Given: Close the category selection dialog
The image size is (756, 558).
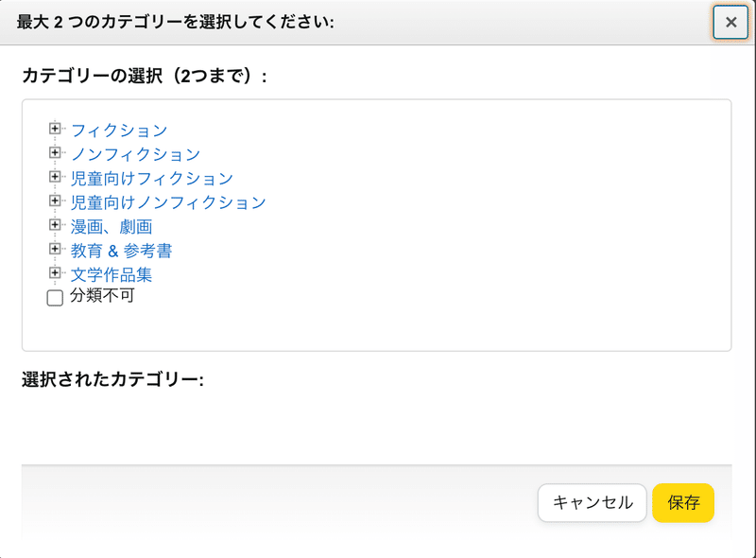Looking at the screenshot, I should (730, 23).
